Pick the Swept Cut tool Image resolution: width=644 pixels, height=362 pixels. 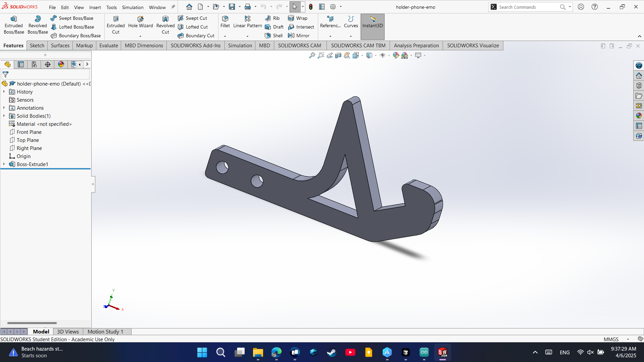(x=192, y=18)
